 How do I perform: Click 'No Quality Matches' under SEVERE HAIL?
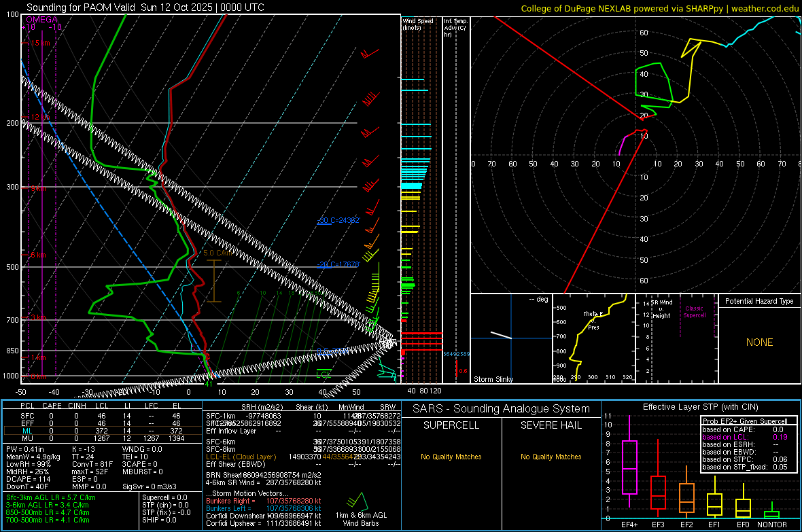[x=551, y=457]
